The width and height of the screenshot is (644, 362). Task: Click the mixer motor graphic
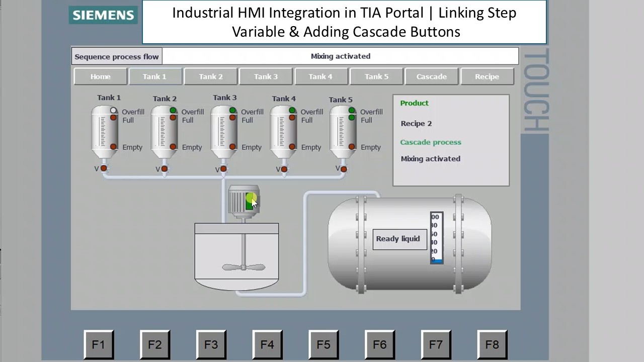point(244,201)
